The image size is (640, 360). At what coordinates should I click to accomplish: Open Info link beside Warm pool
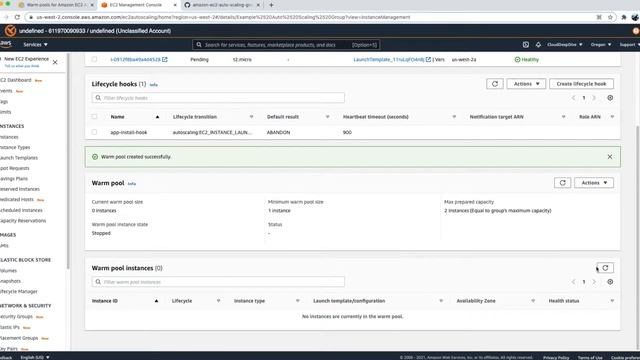[131, 184]
